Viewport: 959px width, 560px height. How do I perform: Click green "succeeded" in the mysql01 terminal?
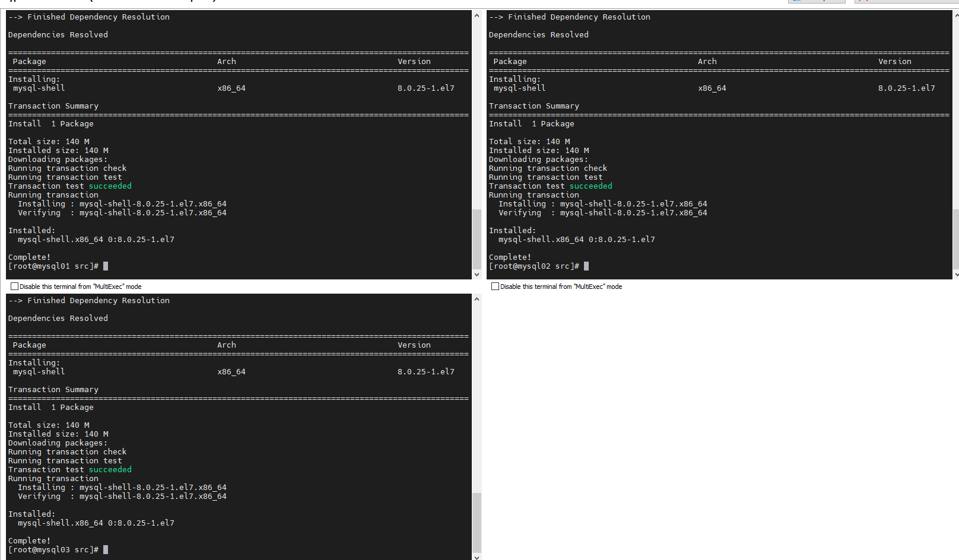(110, 186)
